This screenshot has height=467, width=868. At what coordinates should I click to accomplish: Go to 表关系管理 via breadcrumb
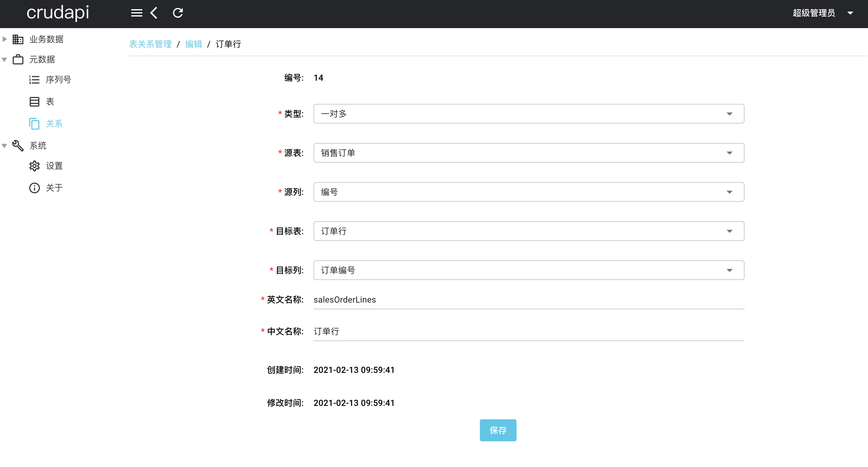[150, 44]
